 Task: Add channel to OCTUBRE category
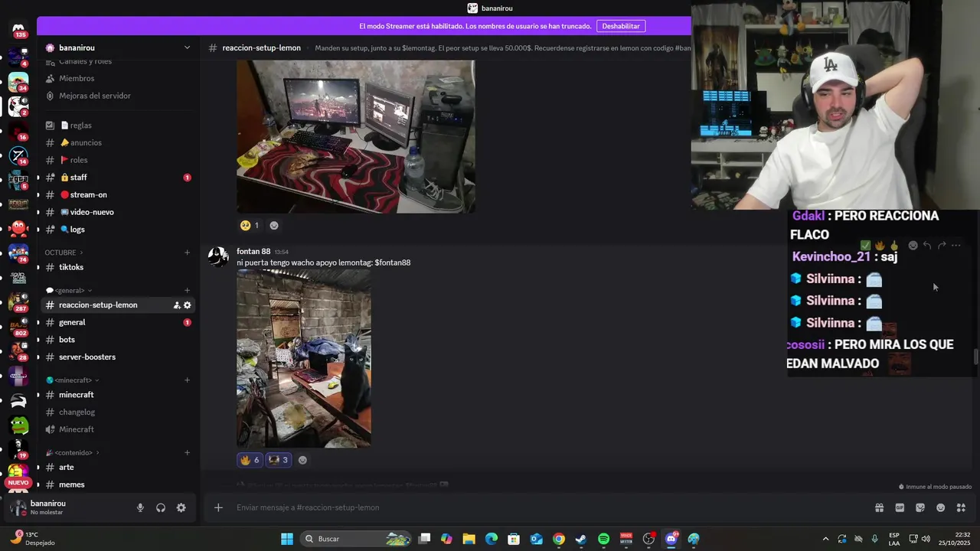tap(187, 253)
